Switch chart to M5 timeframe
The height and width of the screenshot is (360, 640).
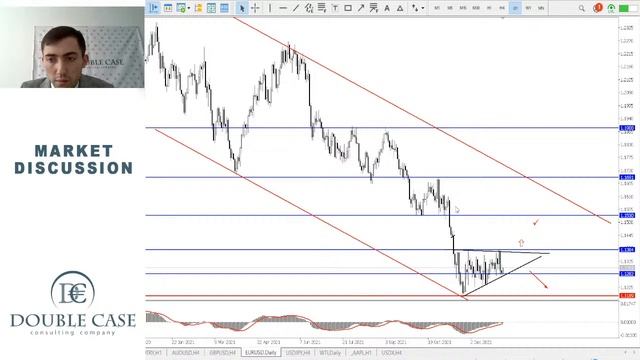pos(450,8)
